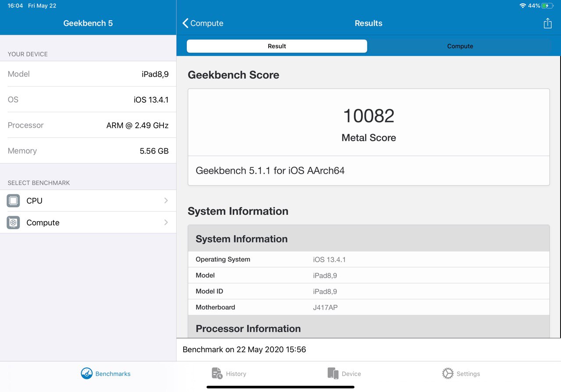Viewport: 561px width, 392px height.
Task: Tap the 'ARM @ 2.49 GHz' value
Action: (x=137, y=125)
